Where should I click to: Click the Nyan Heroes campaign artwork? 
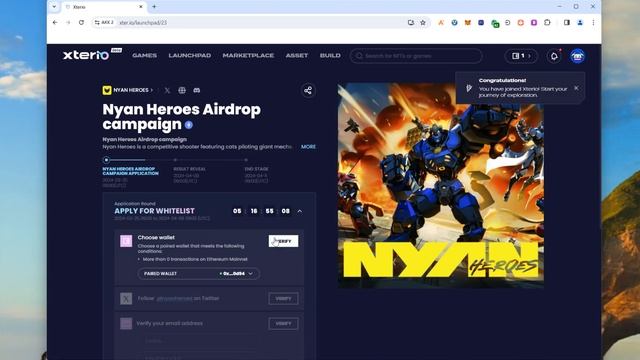[x=441, y=186]
